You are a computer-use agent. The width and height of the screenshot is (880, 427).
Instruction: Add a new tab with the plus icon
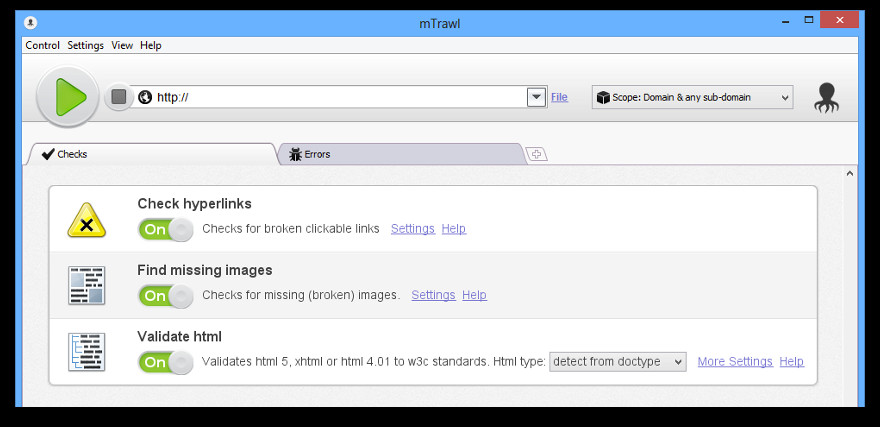tap(536, 154)
